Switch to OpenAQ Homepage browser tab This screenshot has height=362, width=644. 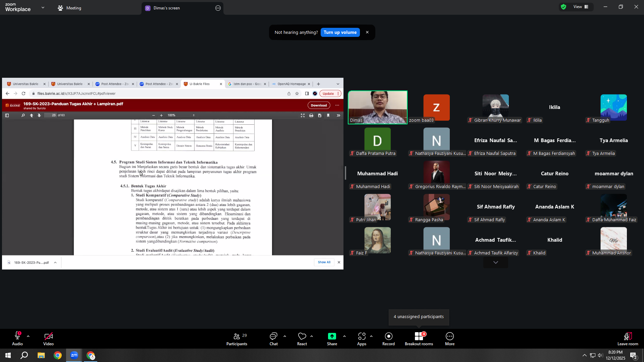point(291,84)
